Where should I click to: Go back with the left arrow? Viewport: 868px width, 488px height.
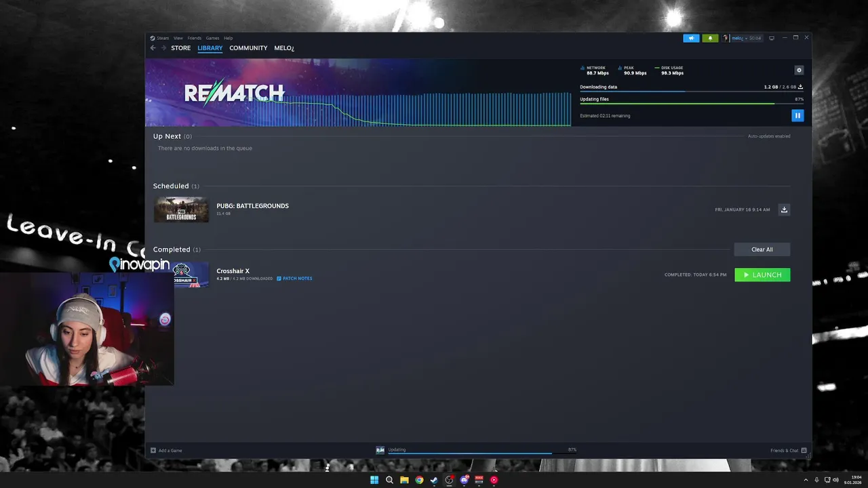pyautogui.click(x=153, y=48)
